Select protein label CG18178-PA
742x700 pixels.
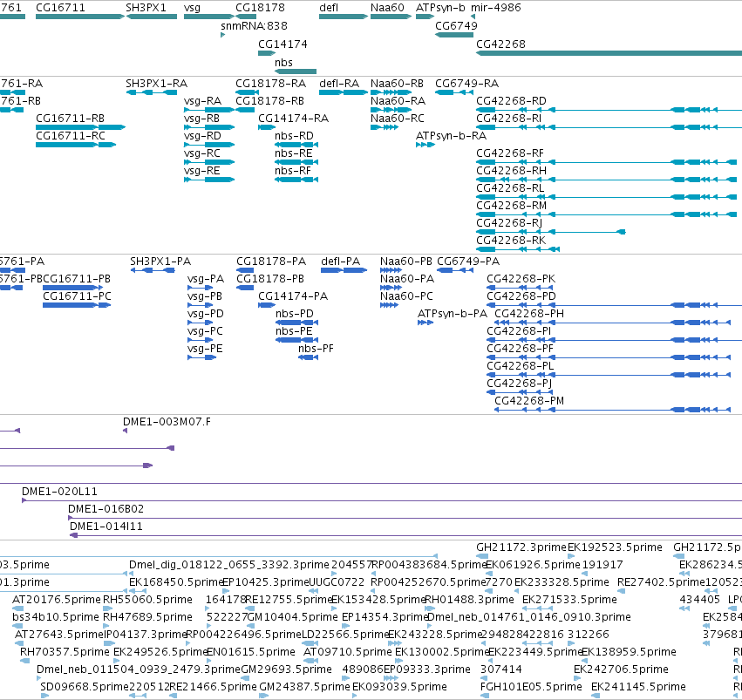[271, 262]
